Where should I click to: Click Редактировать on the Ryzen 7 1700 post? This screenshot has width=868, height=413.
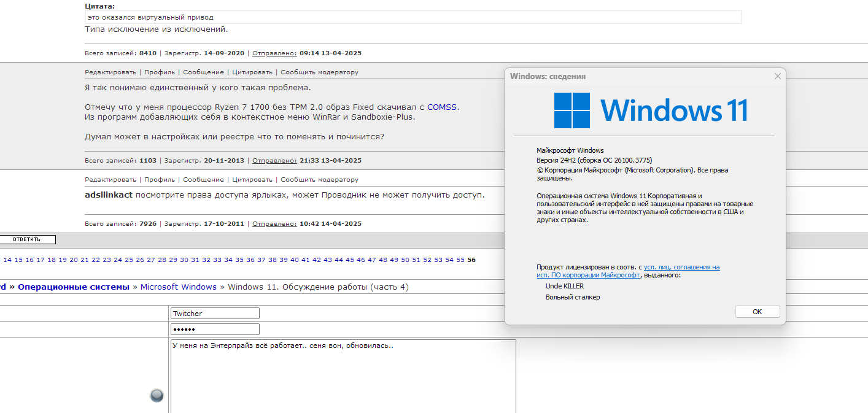(110, 72)
